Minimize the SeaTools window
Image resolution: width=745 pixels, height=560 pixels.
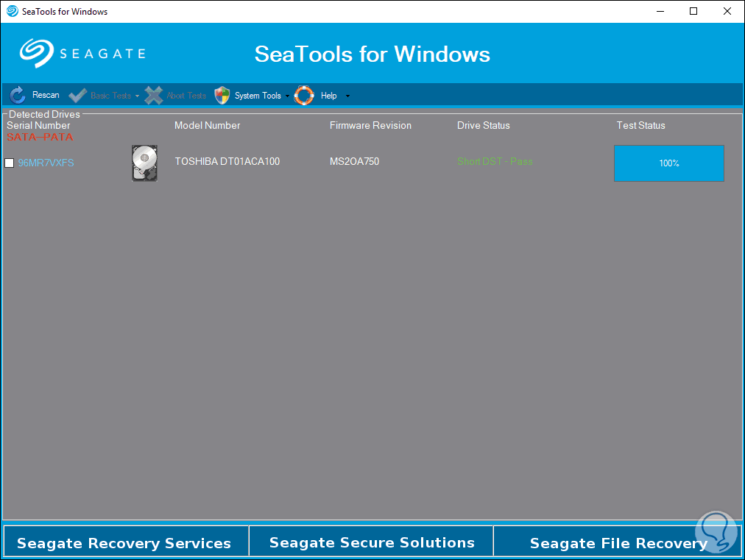tap(660, 11)
